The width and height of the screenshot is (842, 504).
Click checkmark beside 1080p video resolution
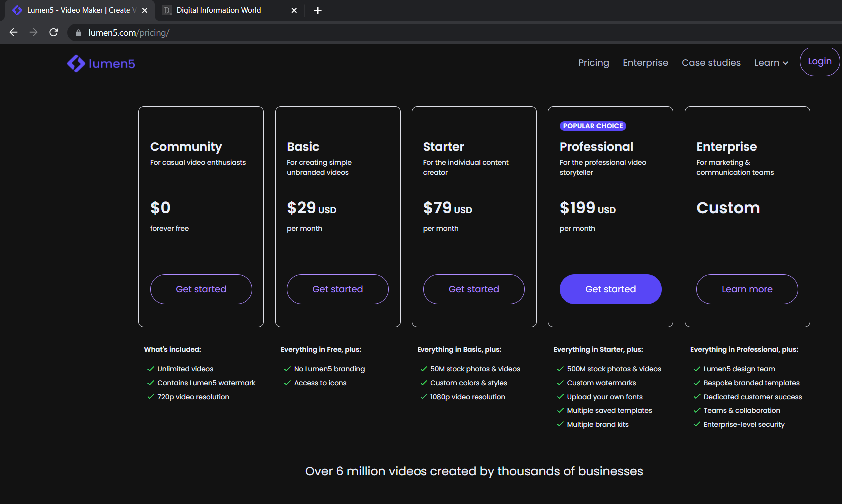tap(424, 397)
